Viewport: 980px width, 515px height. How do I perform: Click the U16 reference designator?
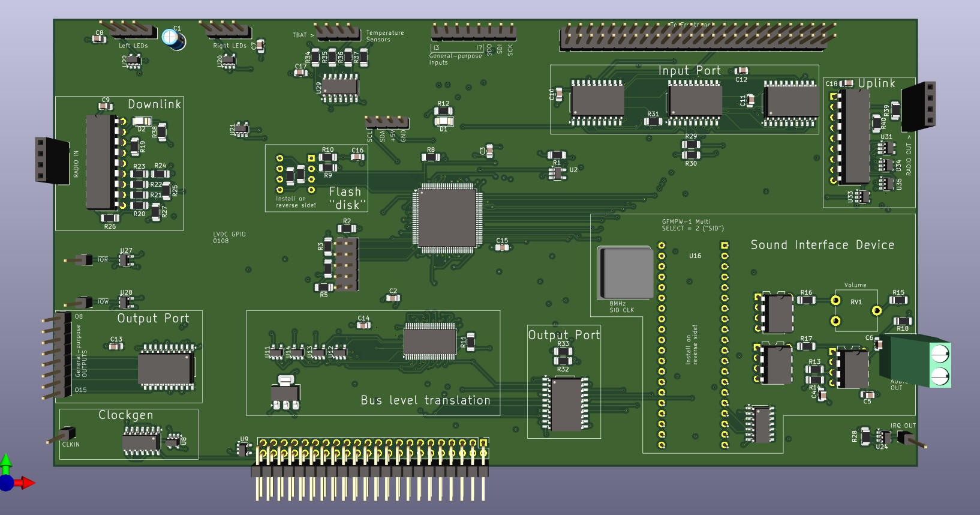(x=695, y=256)
